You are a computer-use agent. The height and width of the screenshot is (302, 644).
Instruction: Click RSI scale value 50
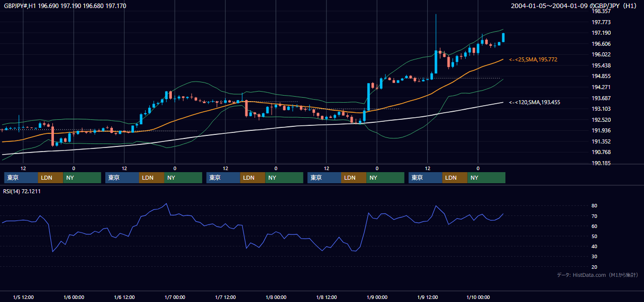[594, 236]
